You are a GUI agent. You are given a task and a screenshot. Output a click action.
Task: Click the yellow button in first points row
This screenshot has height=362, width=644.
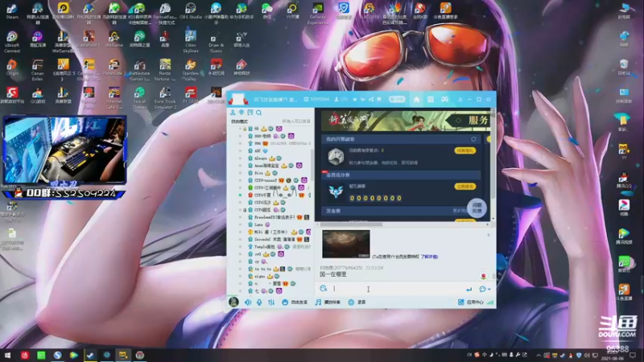click(465, 150)
